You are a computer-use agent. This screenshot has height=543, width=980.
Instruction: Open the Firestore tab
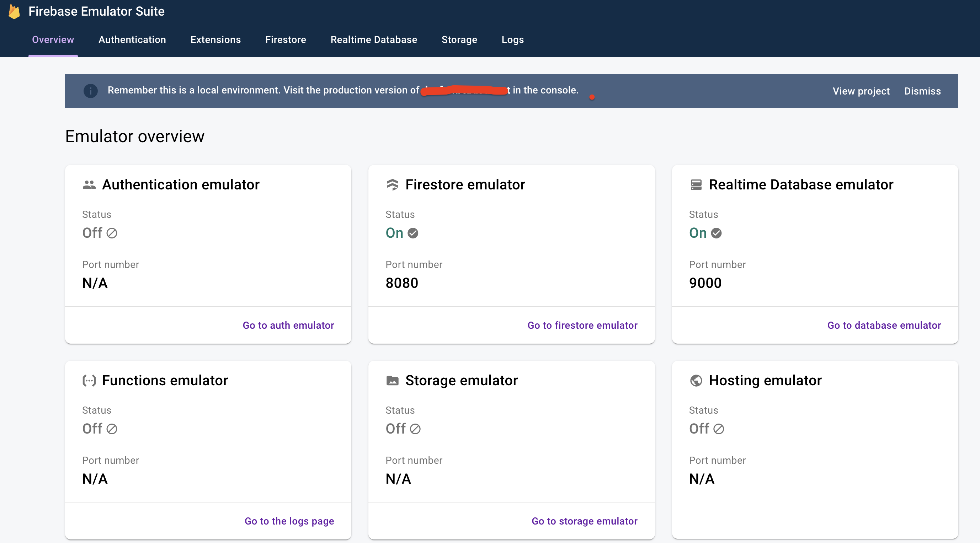(x=285, y=39)
